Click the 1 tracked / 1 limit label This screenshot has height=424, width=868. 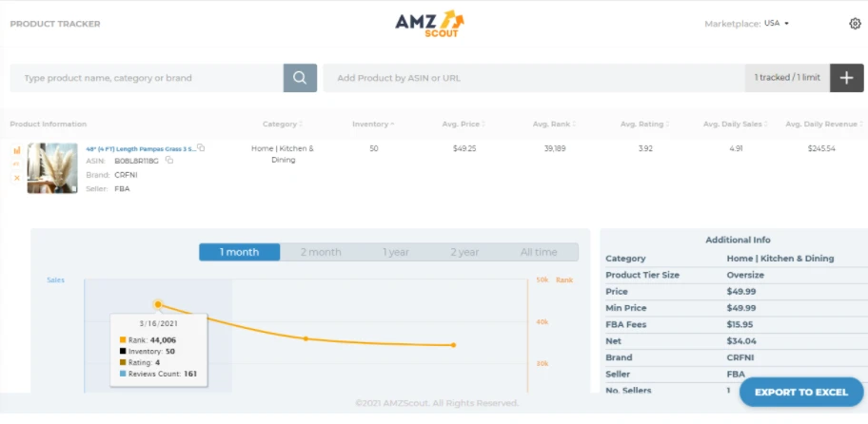click(x=787, y=77)
